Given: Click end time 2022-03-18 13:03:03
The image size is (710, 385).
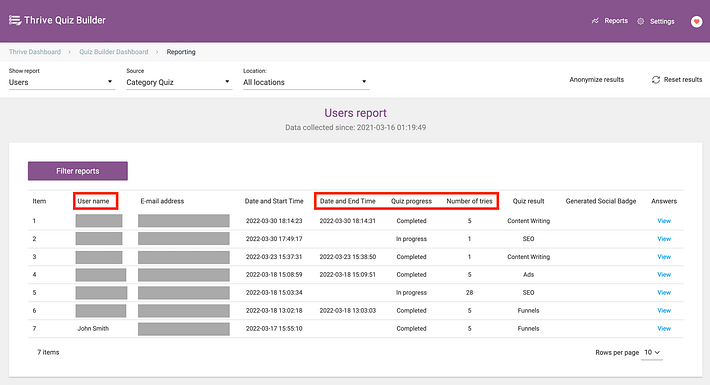Looking at the screenshot, I should tap(348, 311).
